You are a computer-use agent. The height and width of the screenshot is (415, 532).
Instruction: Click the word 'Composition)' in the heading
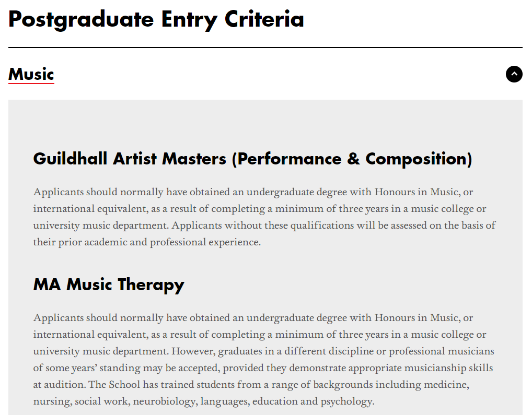tap(419, 159)
